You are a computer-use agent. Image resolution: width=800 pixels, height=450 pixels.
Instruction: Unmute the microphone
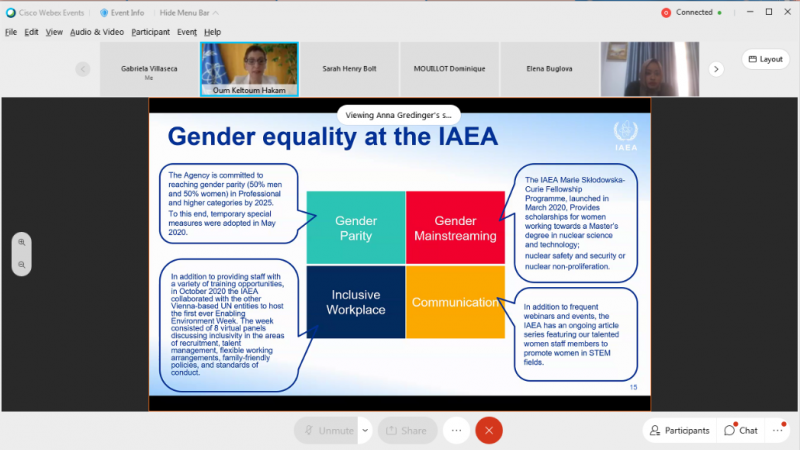328,431
